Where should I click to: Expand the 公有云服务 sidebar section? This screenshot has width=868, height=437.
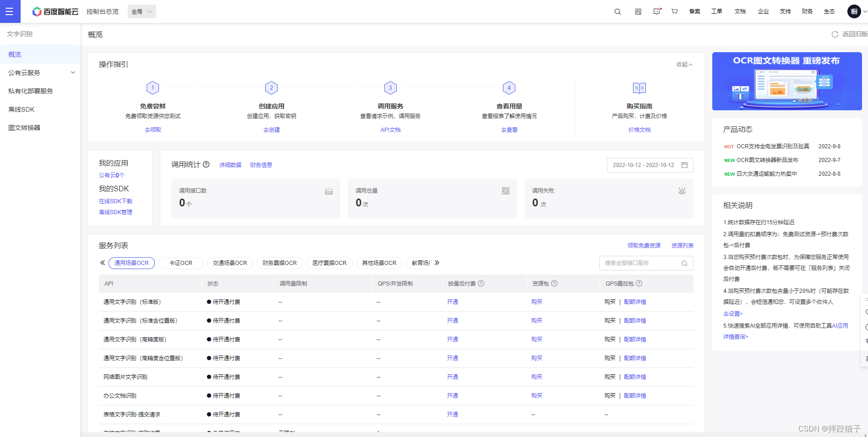tap(40, 73)
